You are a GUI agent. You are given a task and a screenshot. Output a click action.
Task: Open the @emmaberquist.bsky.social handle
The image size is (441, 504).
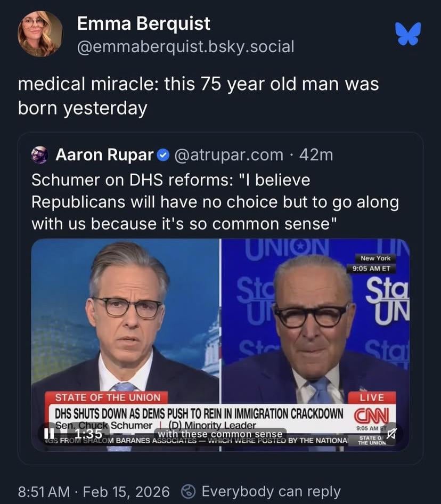[185, 47]
